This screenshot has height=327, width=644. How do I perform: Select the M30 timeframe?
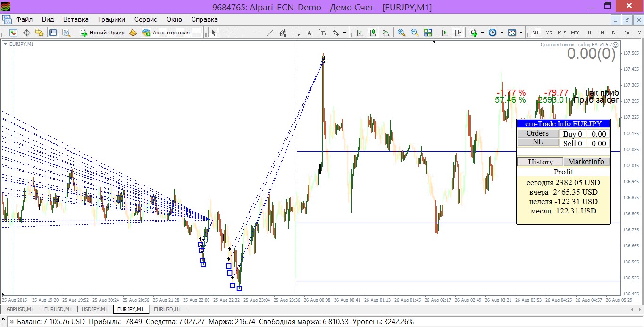575,33
